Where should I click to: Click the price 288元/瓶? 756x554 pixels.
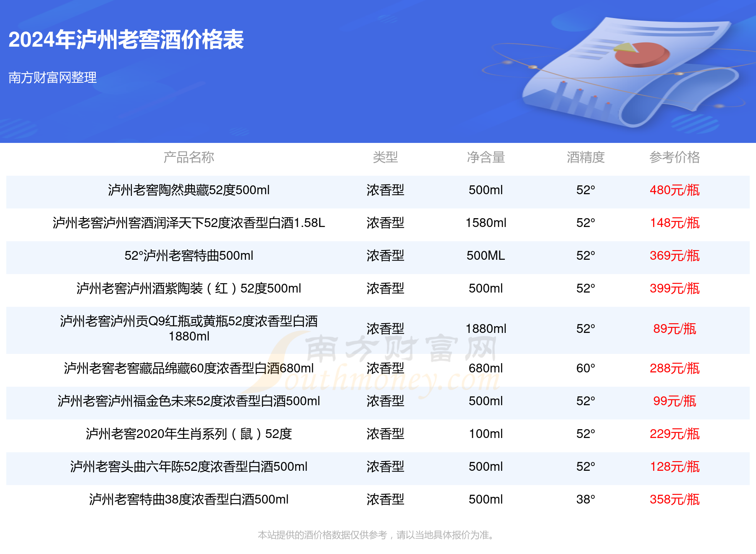(675, 368)
